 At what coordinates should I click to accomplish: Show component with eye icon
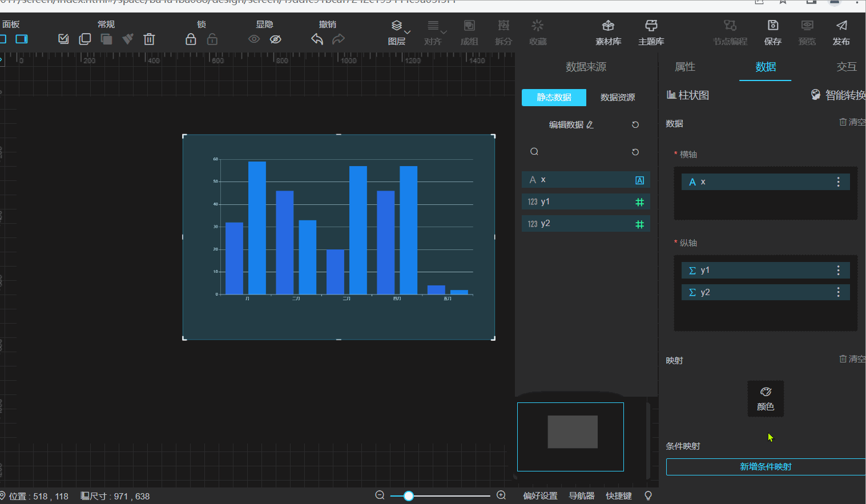click(254, 39)
